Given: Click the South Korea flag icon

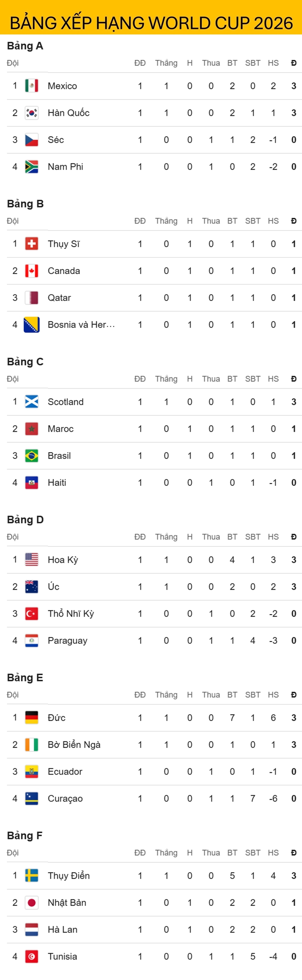Looking at the screenshot, I should (x=32, y=113).
